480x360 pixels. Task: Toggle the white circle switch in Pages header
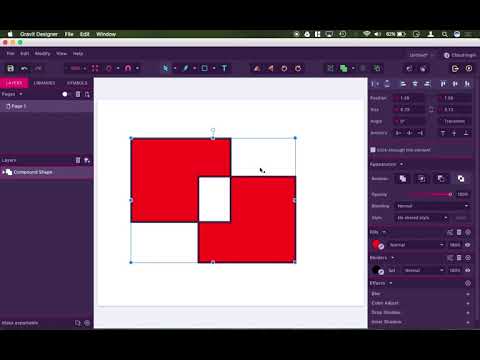coord(66,94)
